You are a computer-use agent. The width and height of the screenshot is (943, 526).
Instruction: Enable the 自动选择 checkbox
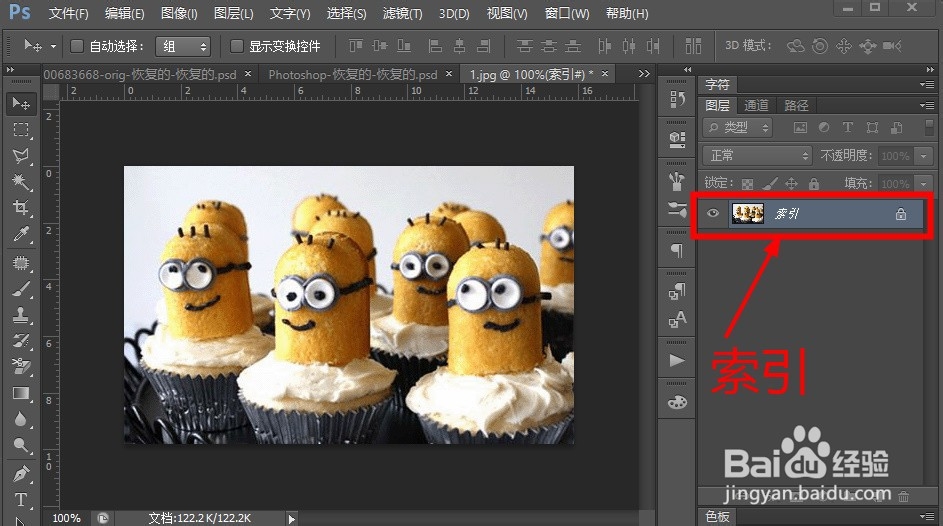click(77, 46)
